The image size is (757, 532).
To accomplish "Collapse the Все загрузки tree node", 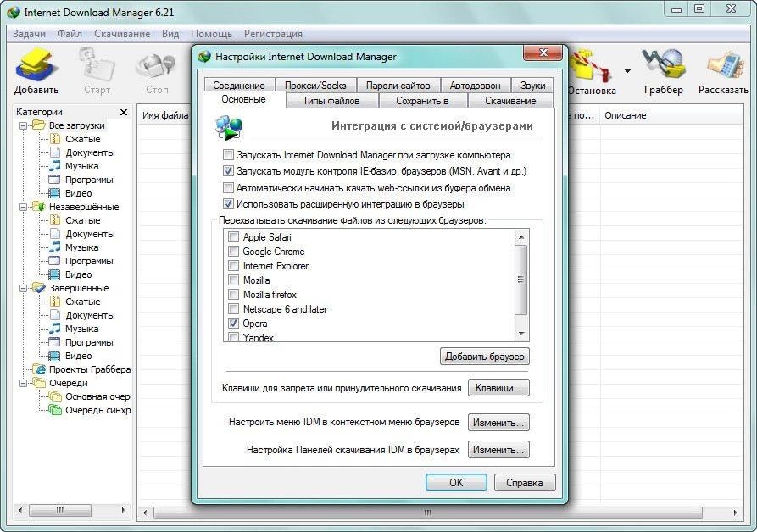I will tap(23, 125).
